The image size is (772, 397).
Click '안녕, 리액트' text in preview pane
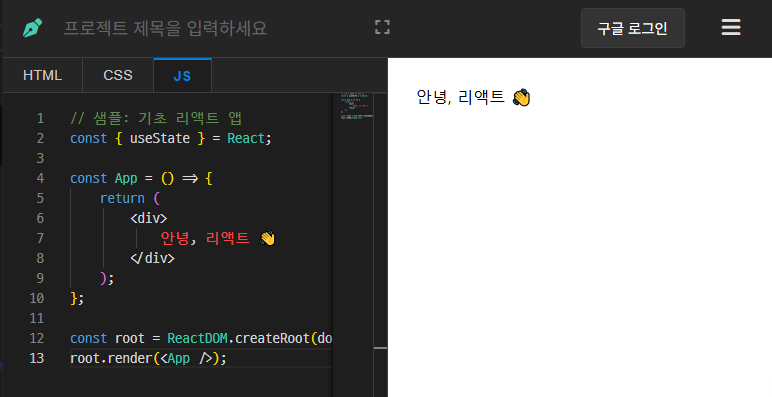click(460, 97)
